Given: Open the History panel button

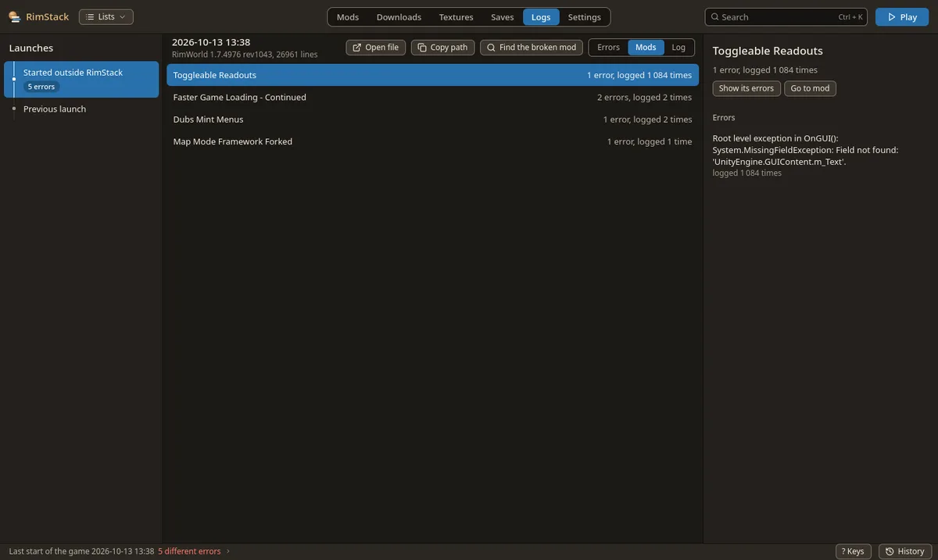Looking at the screenshot, I should tap(904, 551).
